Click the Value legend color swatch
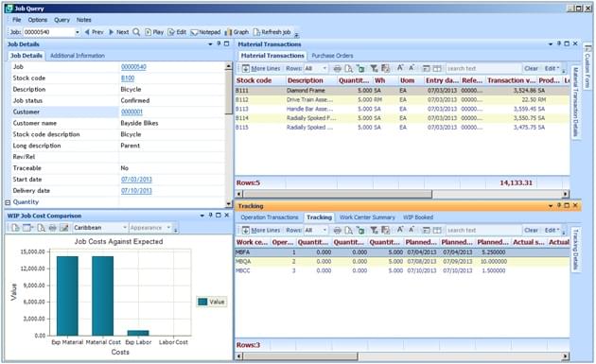 pos(202,302)
